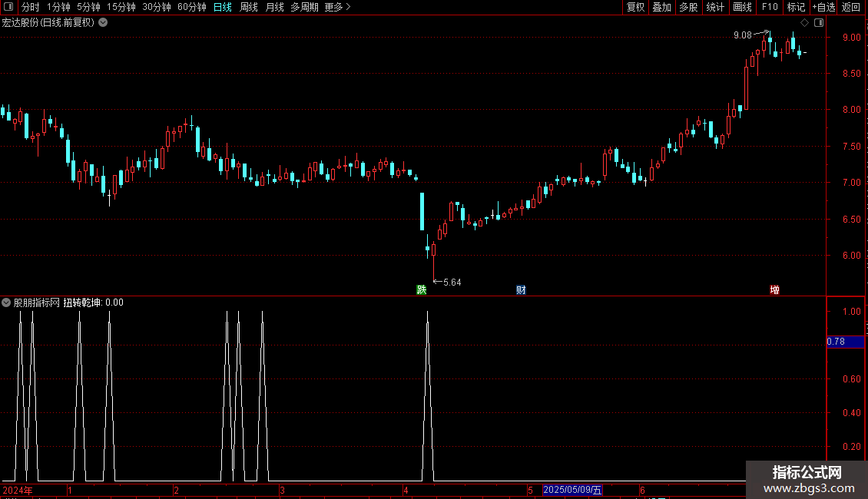
Task: Click the 5.64 low price label
Action: tap(452, 283)
